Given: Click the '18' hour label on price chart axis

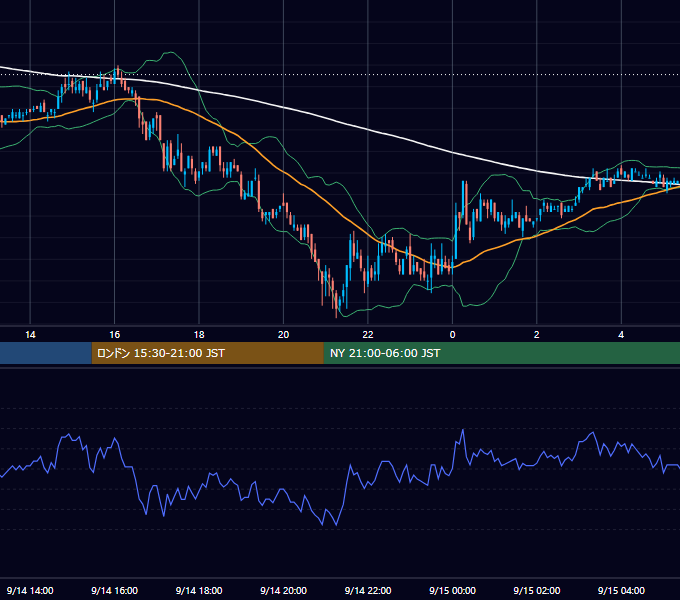Looking at the screenshot, I should pos(199,335).
